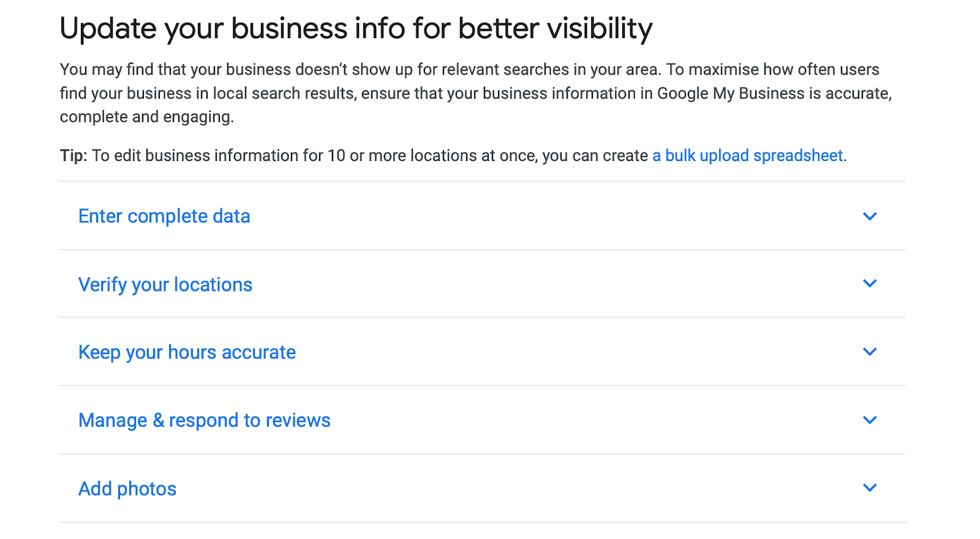
Task: Expand the Manage & respond to reviews title
Action: tap(205, 420)
